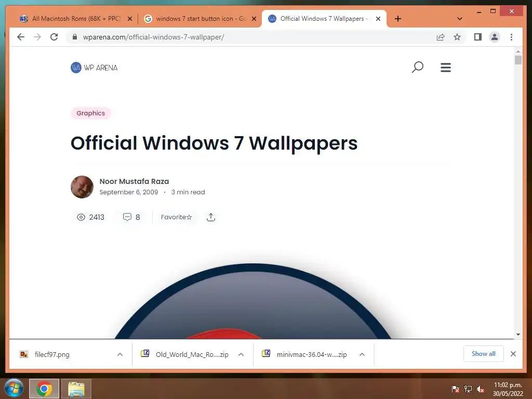
Task: Click the forward navigation arrow
Action: [37, 37]
